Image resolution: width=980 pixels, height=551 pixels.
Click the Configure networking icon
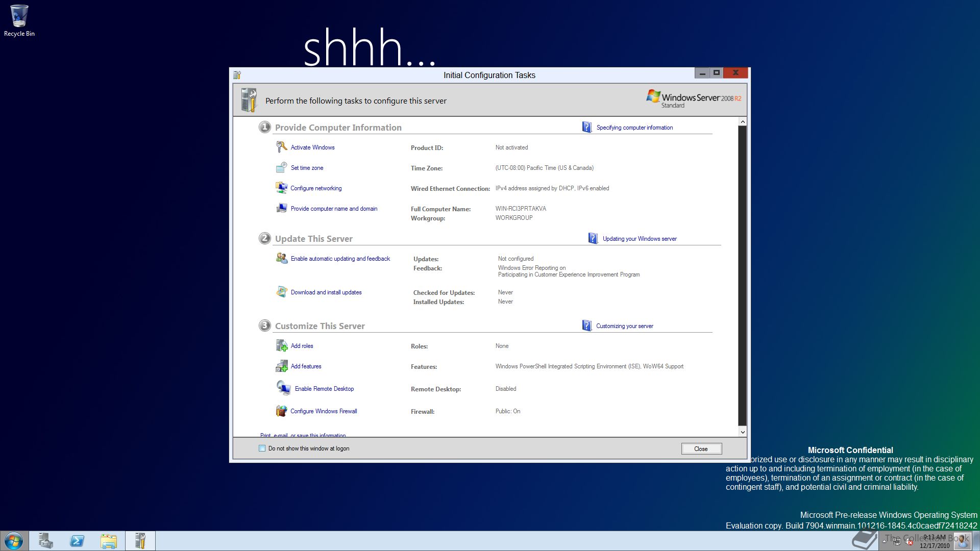click(x=281, y=188)
